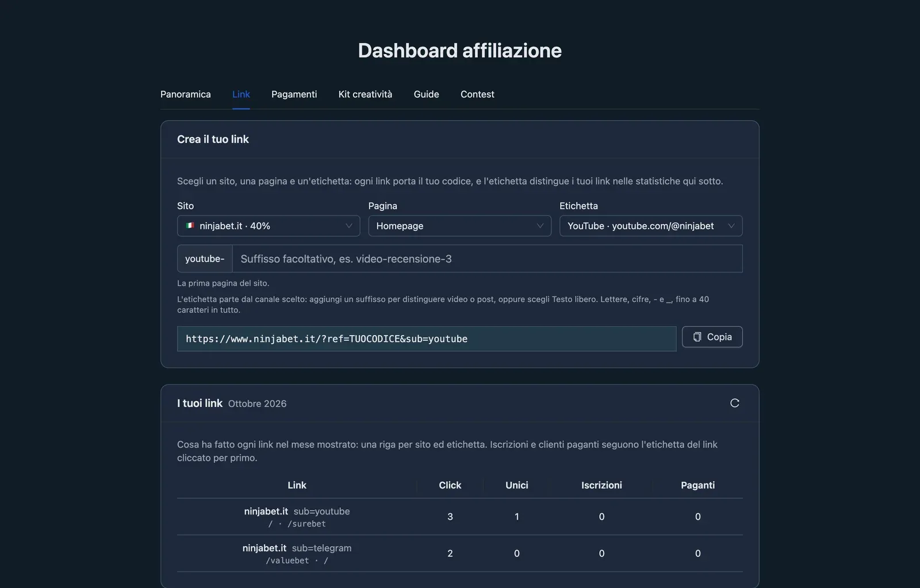
Task: Click the refresh icon in I tuoi link
Action: [x=734, y=403]
